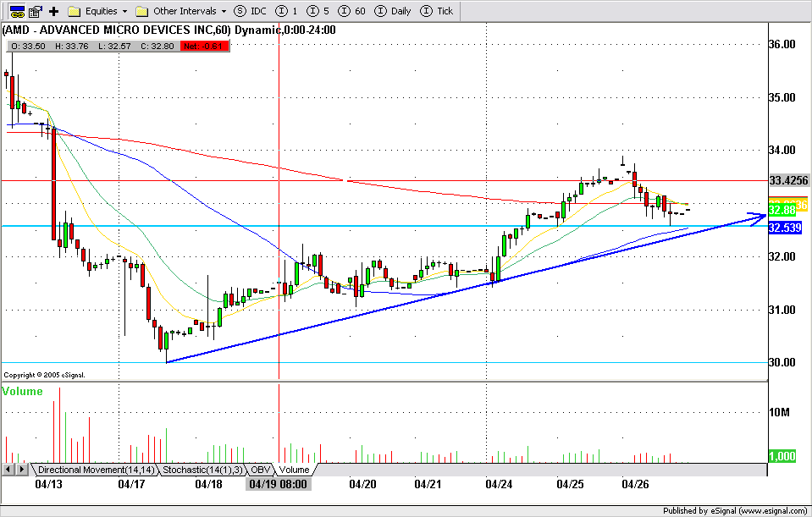Switch to the Daily interval
Image resolution: width=812 pixels, height=517 pixels.
[393, 11]
